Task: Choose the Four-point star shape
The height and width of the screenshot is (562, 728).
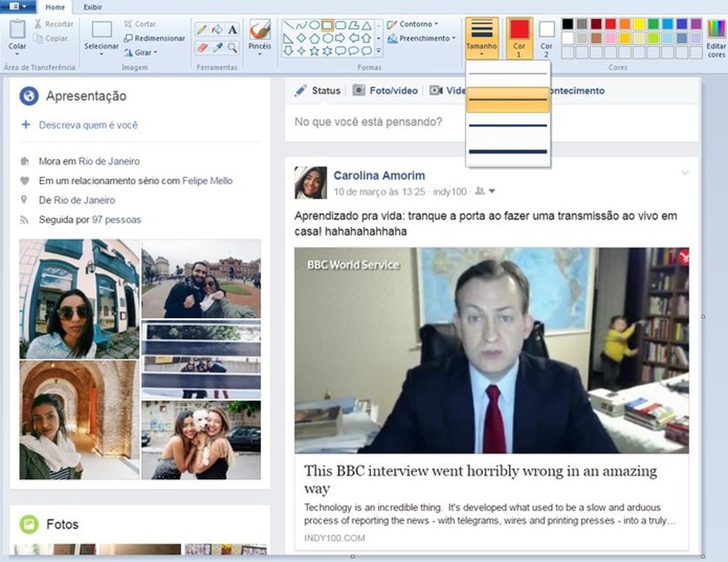Action: coord(301,50)
